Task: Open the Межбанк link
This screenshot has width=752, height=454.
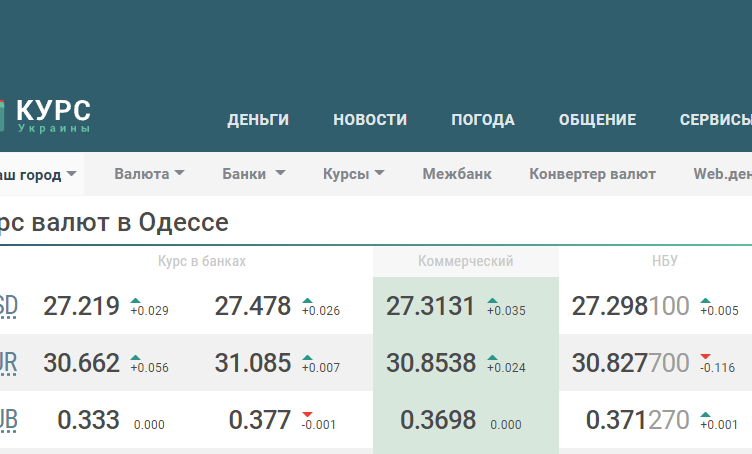Action: (x=457, y=174)
